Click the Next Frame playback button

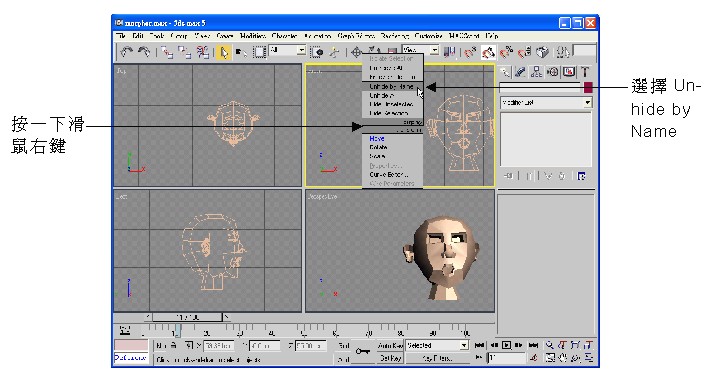(x=520, y=345)
